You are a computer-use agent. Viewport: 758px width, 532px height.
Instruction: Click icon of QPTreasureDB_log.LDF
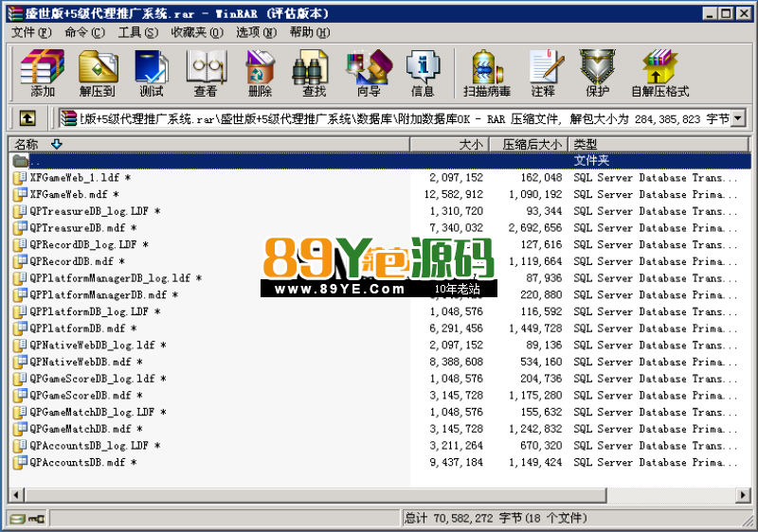click(x=20, y=211)
